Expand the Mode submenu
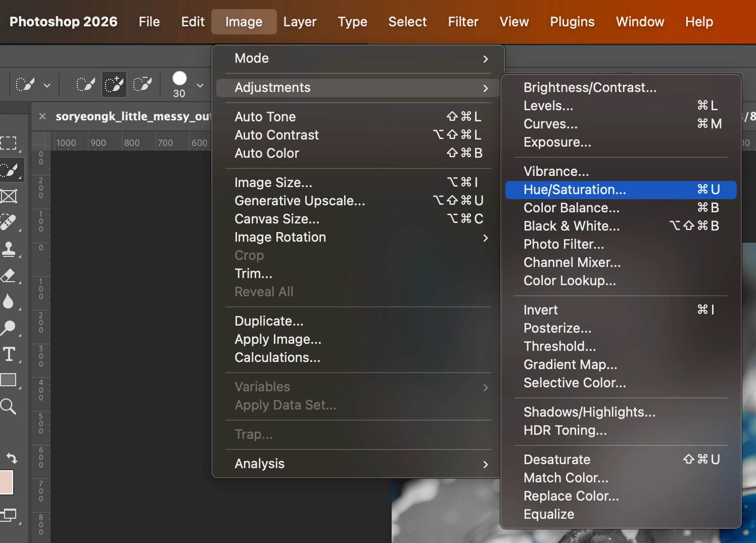Viewport: 756px width, 543px height. [x=358, y=59]
